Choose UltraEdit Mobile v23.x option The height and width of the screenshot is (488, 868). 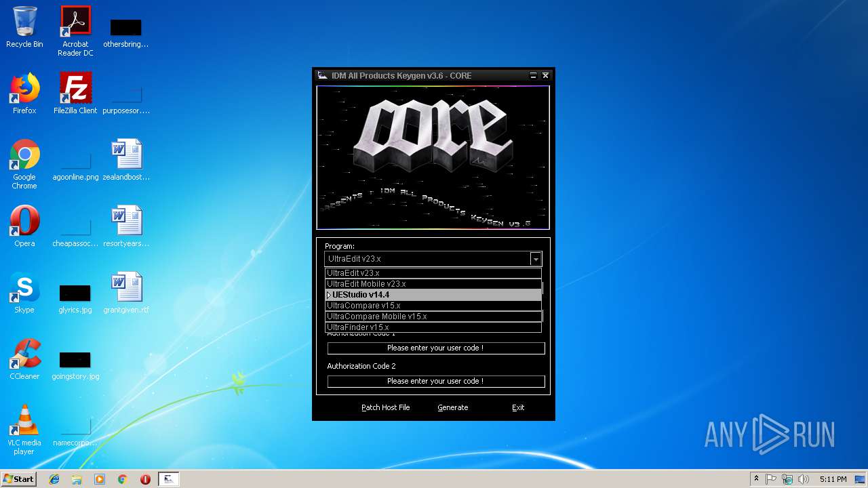tap(433, 284)
